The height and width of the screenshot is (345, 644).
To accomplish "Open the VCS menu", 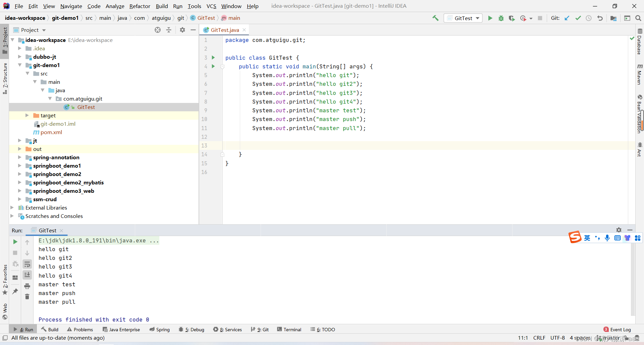I will pos(211,6).
